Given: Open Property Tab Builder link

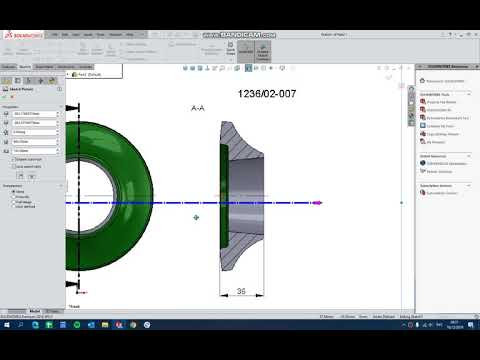Looking at the screenshot, I should (438, 102).
